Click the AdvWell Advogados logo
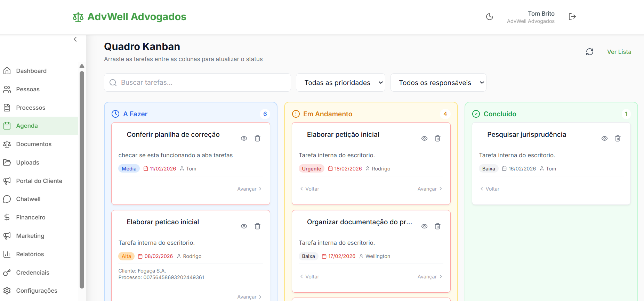 click(129, 17)
